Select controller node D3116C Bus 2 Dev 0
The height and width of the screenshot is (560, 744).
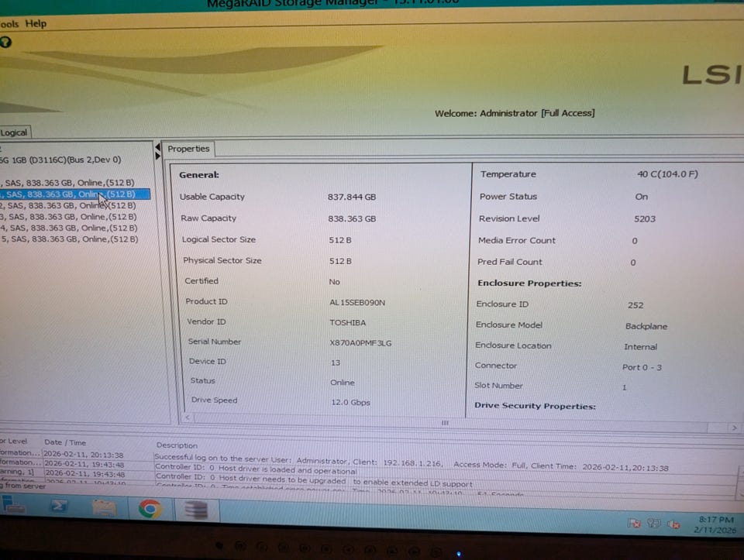click(60, 160)
